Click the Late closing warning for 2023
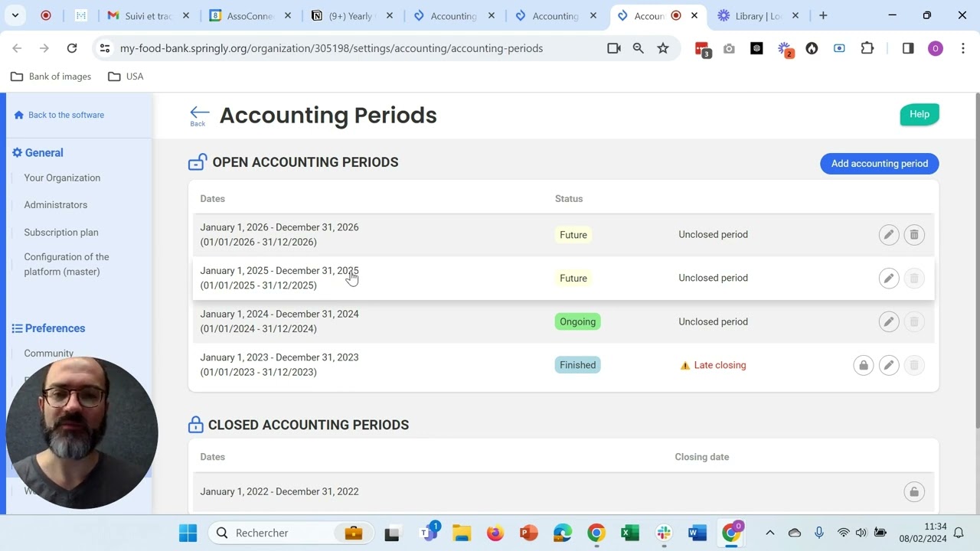 713,365
